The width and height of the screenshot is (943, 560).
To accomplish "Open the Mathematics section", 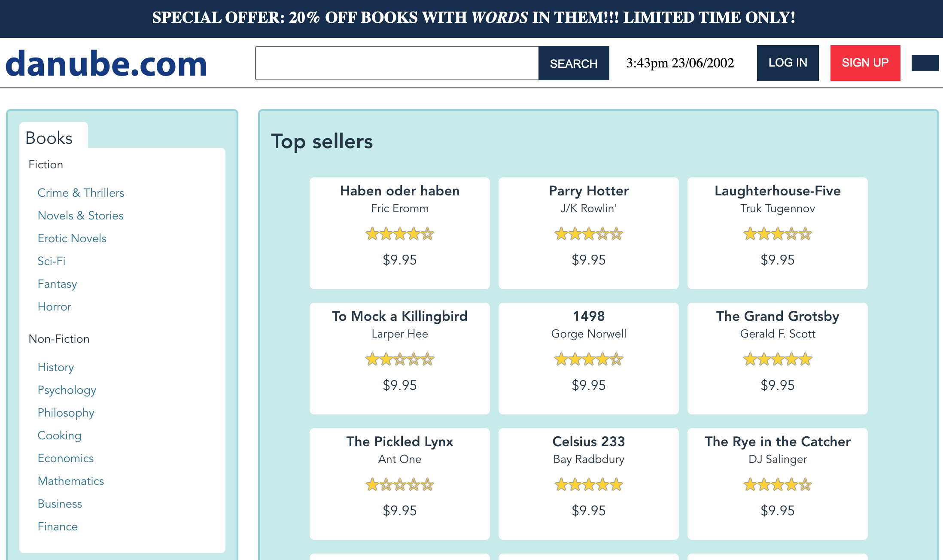I will click(x=71, y=481).
